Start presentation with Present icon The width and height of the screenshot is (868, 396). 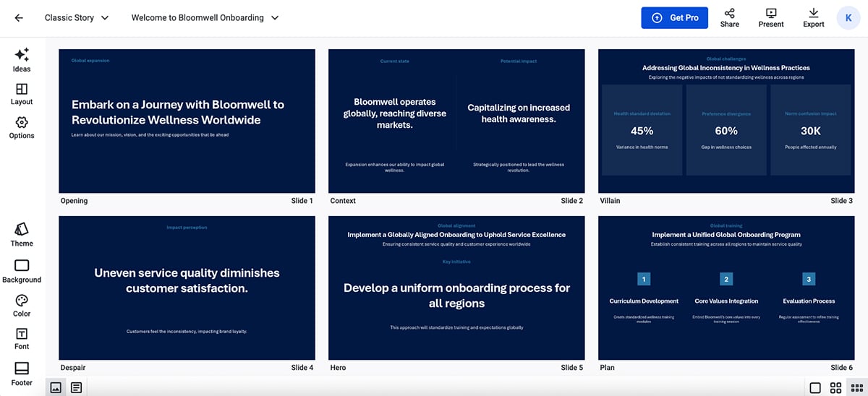tap(771, 18)
